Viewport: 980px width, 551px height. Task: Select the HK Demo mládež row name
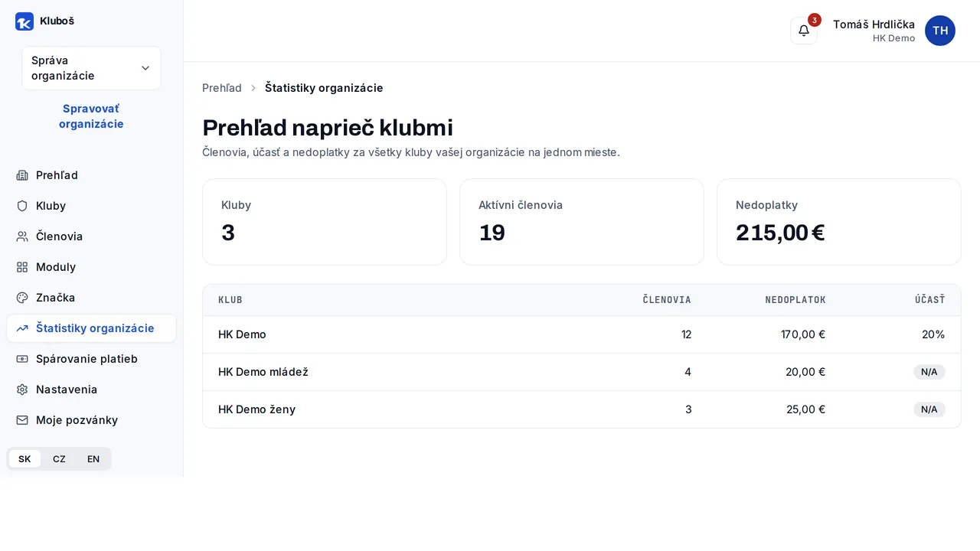tap(263, 372)
